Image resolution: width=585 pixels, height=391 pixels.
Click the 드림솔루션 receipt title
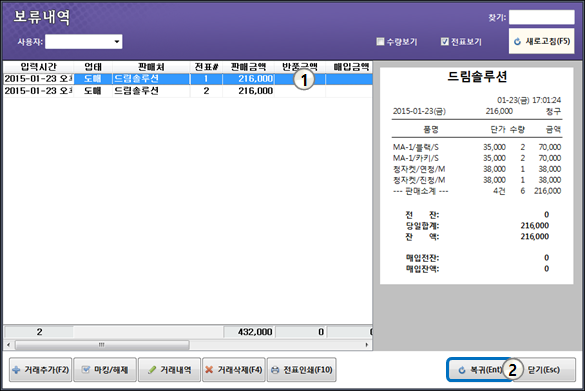coord(477,76)
